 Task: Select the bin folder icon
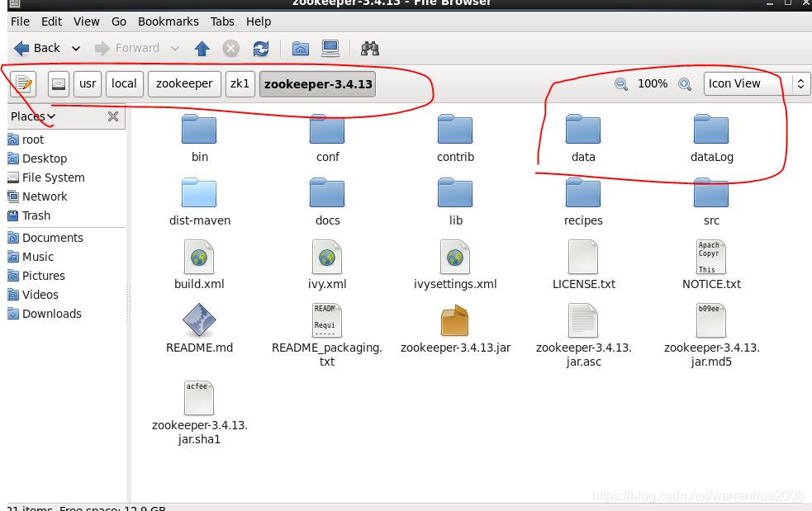[199, 130]
